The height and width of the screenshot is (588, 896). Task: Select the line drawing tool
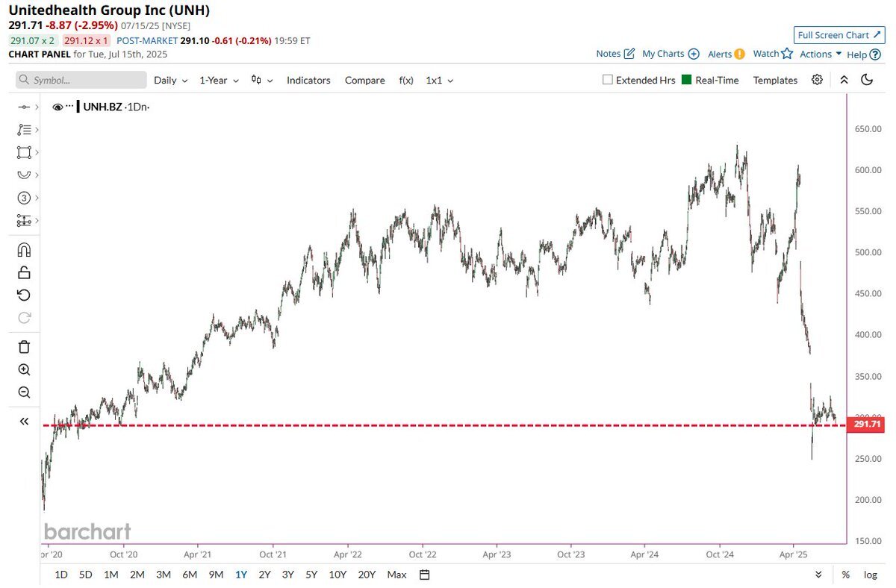tap(24, 107)
